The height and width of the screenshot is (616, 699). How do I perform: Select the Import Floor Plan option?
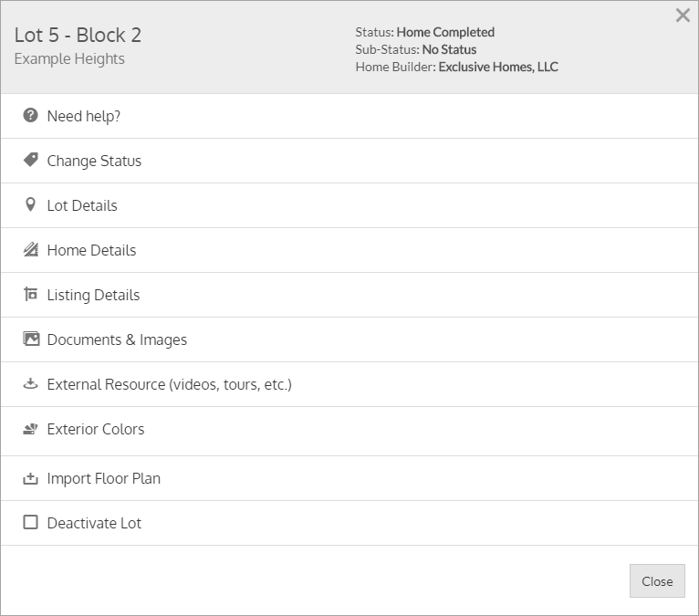coord(103,478)
